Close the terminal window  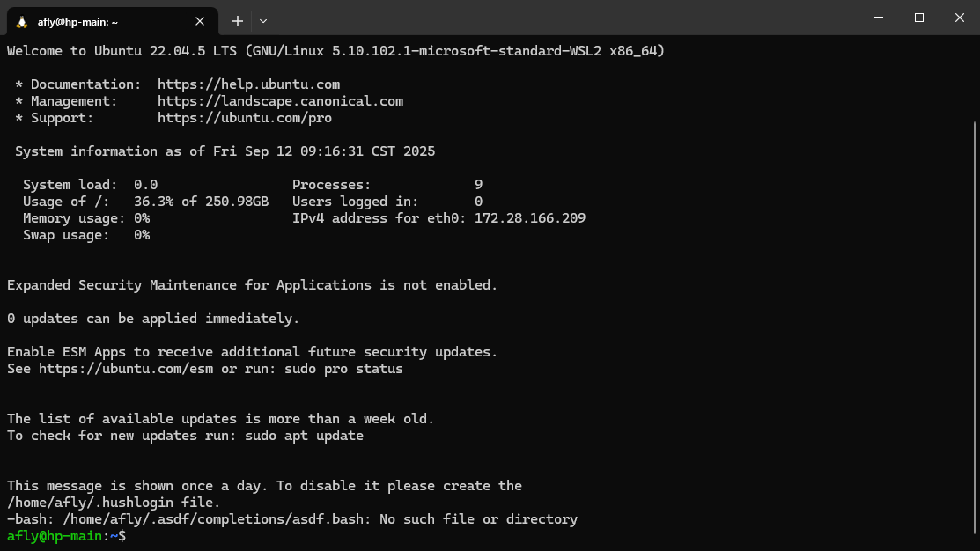pyautogui.click(x=960, y=18)
